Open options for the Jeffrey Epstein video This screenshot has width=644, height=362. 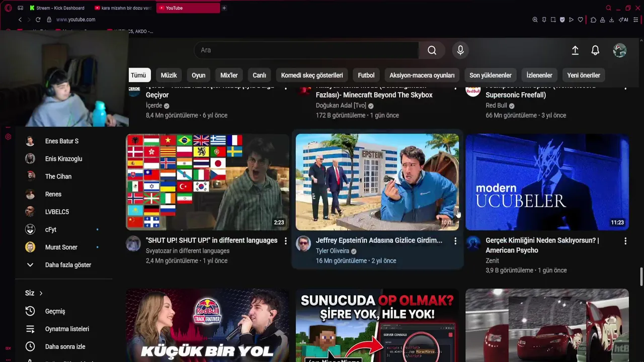coord(455,241)
